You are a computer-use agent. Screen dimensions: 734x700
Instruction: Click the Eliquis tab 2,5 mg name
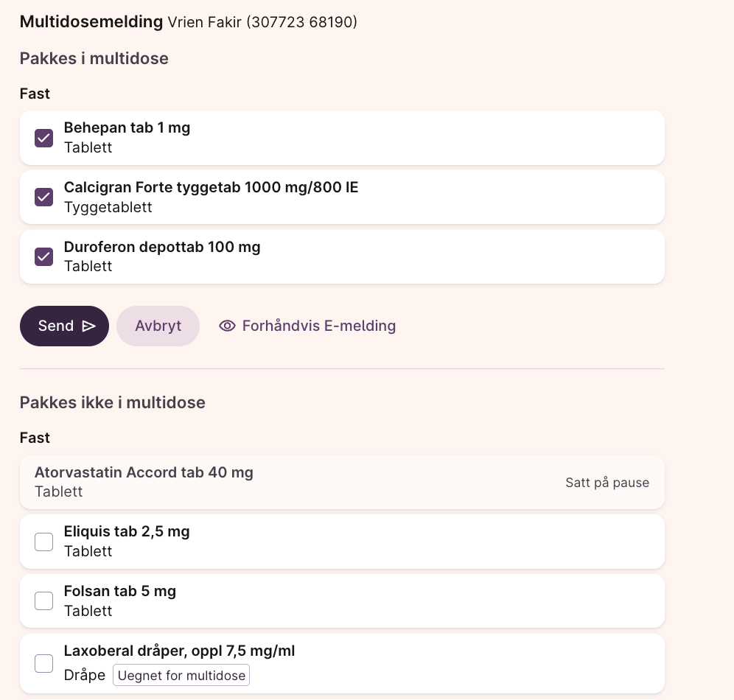(127, 531)
